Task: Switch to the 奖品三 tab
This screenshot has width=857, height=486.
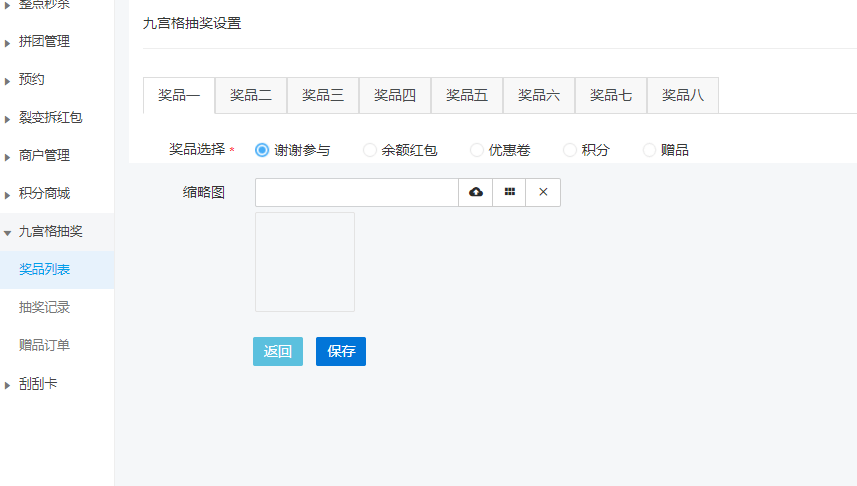Action: (323, 96)
